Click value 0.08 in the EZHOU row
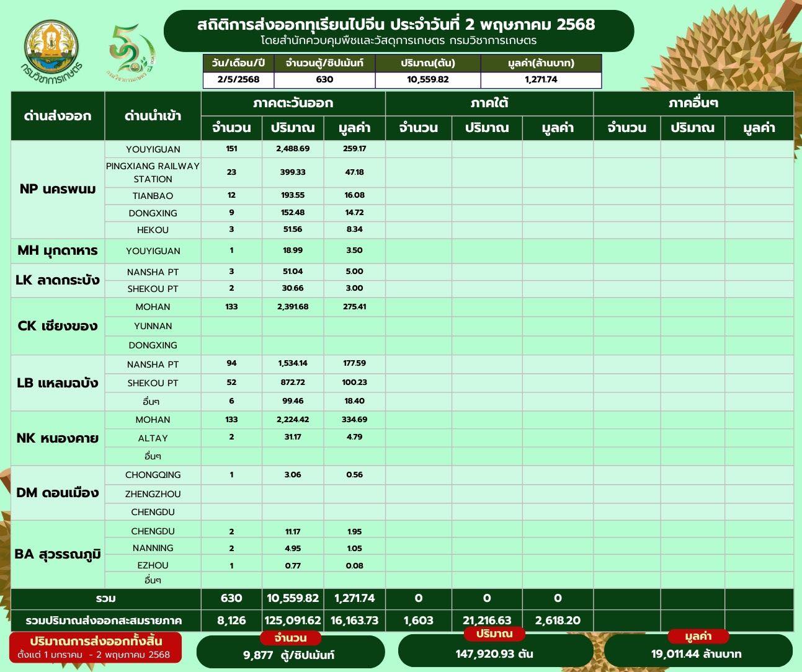 pyautogui.click(x=354, y=565)
